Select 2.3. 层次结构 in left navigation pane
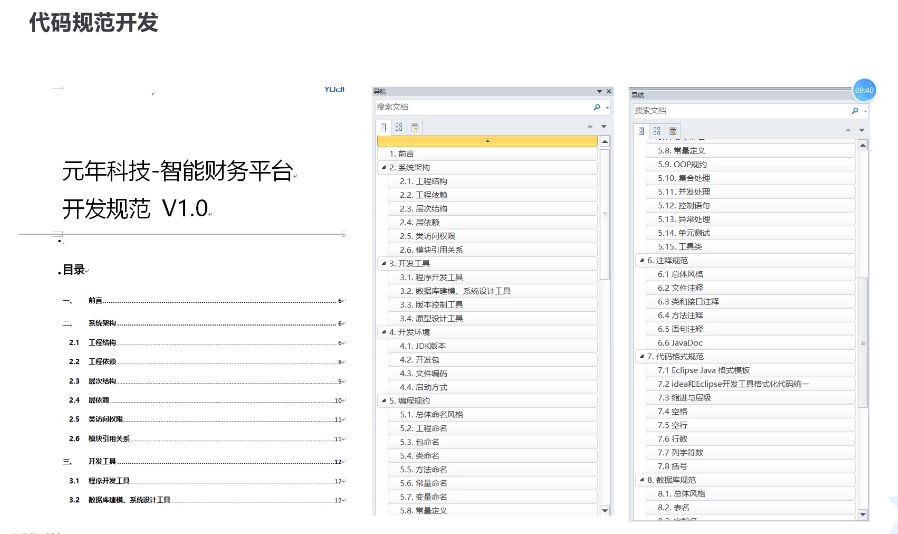 click(x=493, y=209)
